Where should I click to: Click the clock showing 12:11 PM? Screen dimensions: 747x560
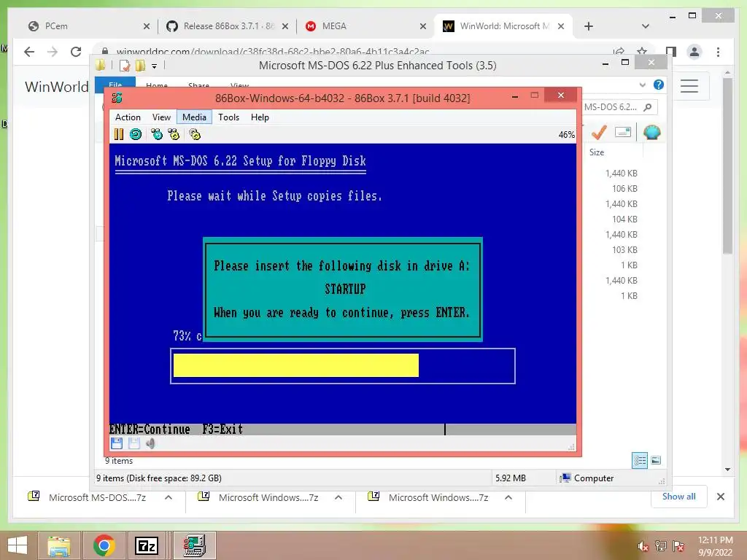(715, 540)
